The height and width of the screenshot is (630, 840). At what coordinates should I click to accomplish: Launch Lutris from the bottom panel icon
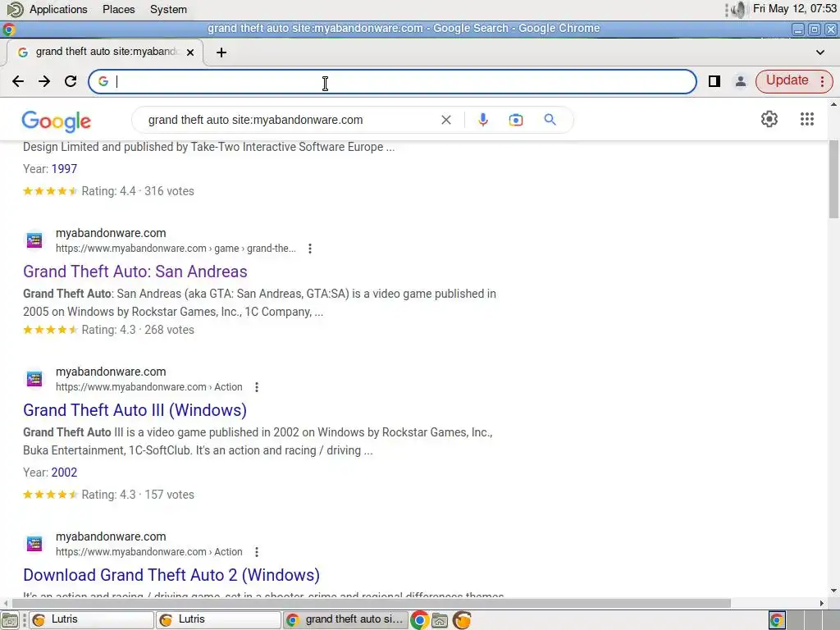(462, 620)
